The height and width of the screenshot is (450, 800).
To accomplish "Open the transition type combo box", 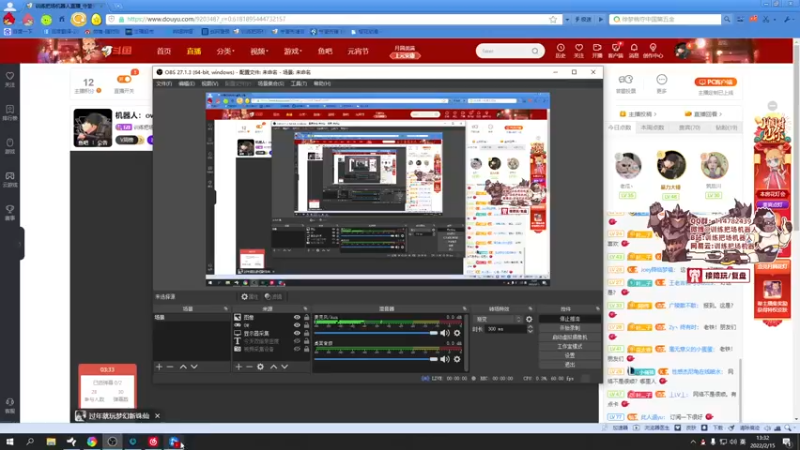I will (498, 319).
